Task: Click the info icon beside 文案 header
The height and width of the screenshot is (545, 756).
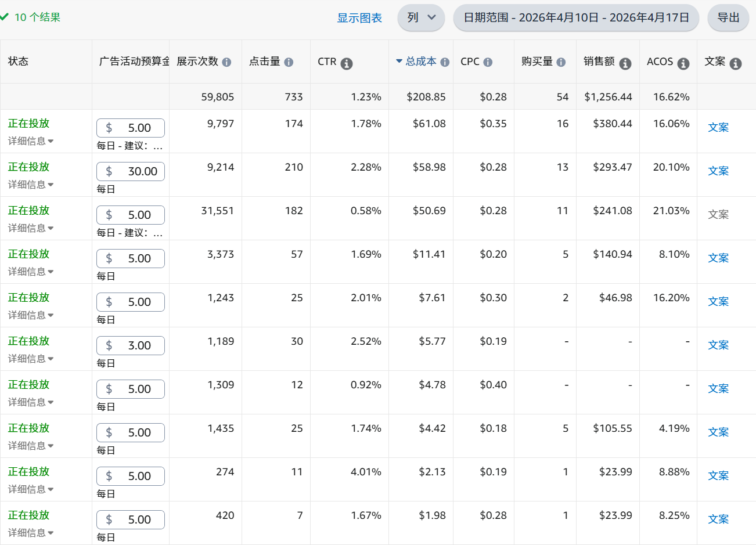Action: pos(736,64)
